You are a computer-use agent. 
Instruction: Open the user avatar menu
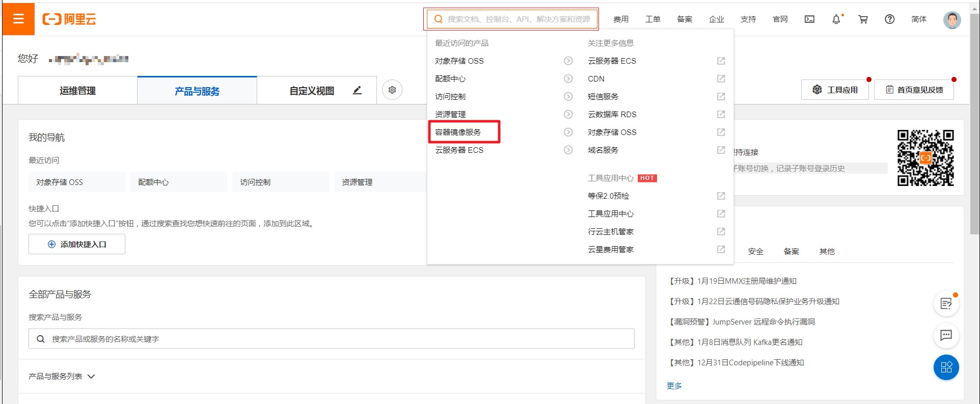[951, 20]
